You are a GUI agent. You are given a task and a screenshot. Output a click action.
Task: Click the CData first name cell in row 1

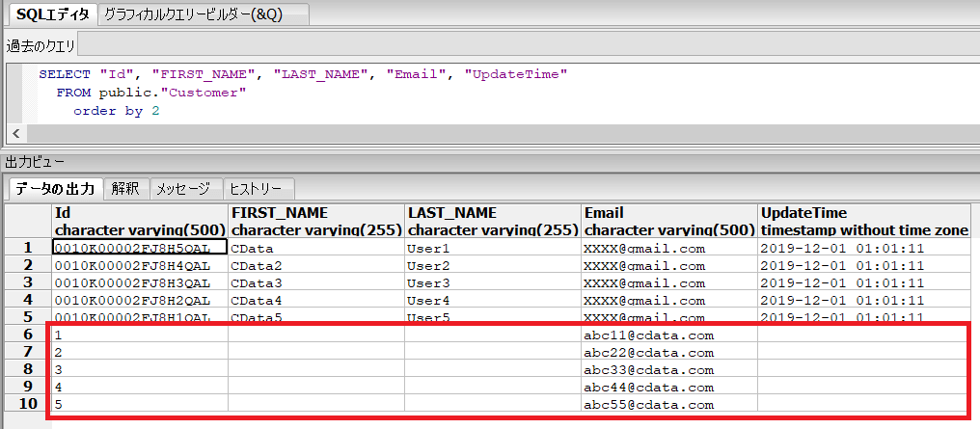tap(316, 248)
